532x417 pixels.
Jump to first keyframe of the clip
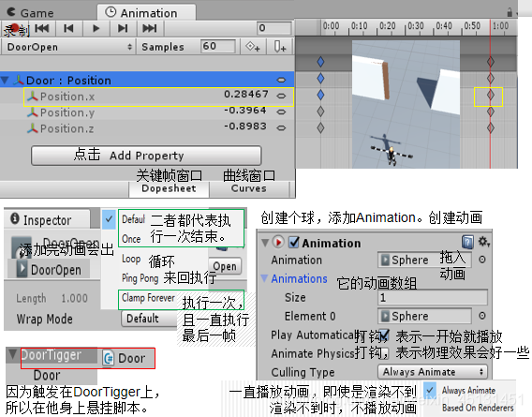[42, 28]
